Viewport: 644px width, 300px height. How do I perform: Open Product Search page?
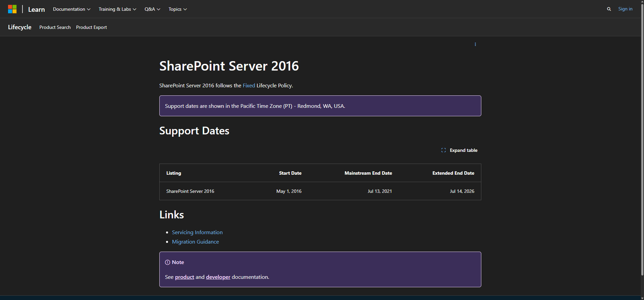[55, 27]
